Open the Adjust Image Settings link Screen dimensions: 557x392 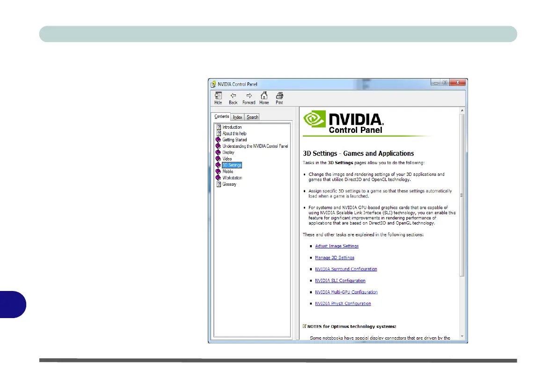pyautogui.click(x=337, y=246)
